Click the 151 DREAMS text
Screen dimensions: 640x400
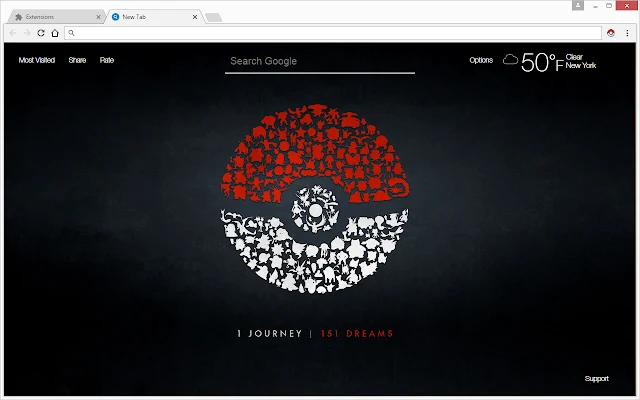357,333
